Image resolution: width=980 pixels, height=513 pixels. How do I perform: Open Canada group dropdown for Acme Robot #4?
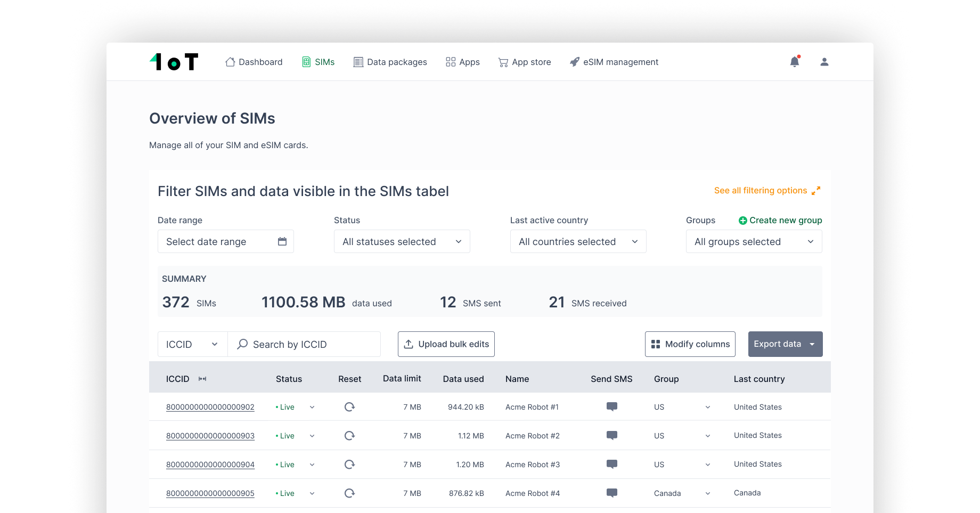(708, 493)
